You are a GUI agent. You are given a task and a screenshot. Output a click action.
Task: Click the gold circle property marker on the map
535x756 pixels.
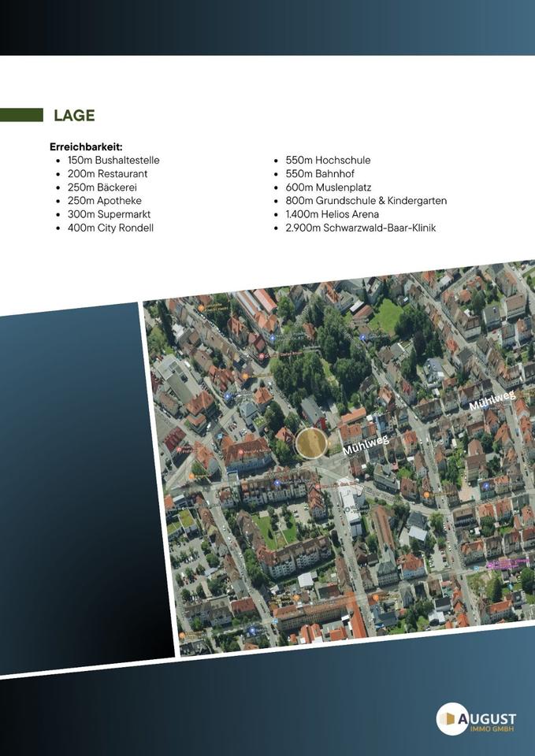coord(311,443)
